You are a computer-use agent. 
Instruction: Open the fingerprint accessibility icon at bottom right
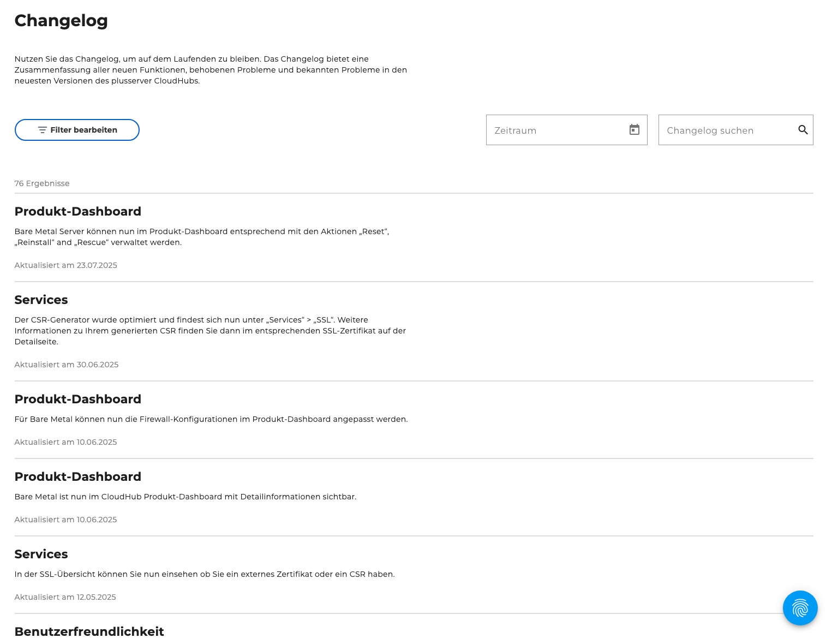800,608
